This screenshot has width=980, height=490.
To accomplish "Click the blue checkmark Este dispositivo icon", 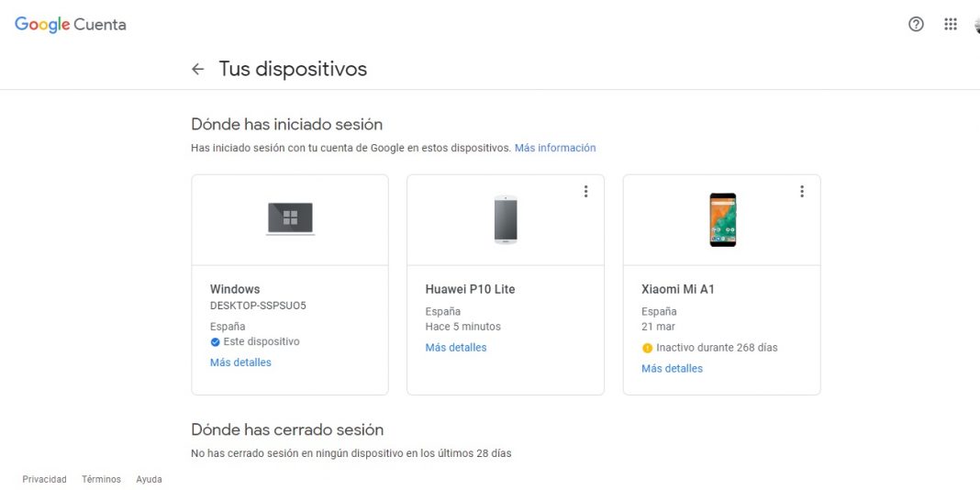I will 215,341.
